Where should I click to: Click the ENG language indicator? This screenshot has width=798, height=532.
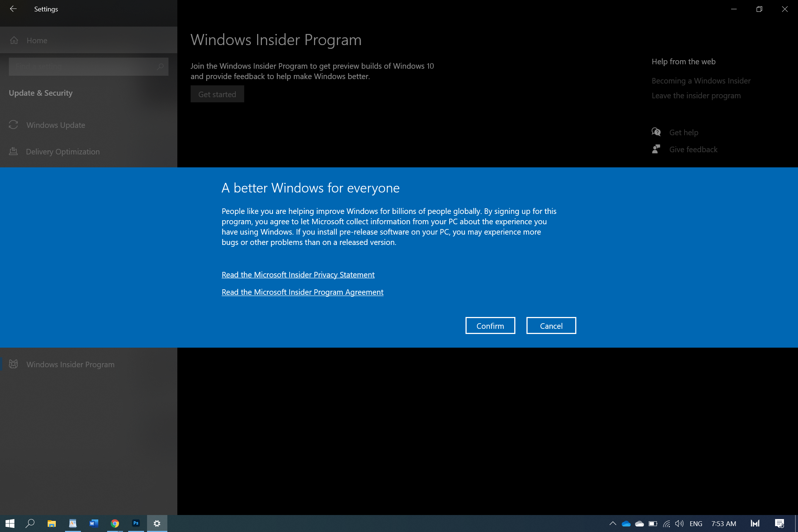[x=696, y=524]
